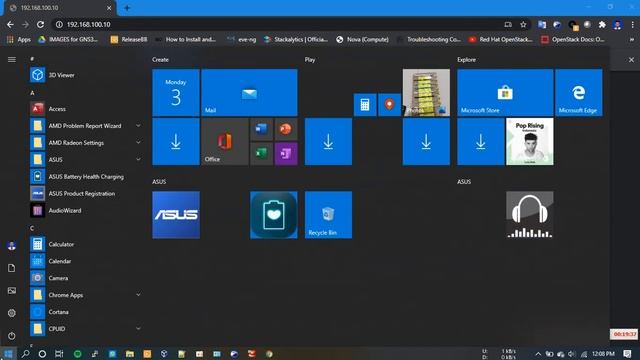Image resolution: width=640 pixels, height=360 pixels.
Task: Go back in the browser
Action: [x=10, y=24]
